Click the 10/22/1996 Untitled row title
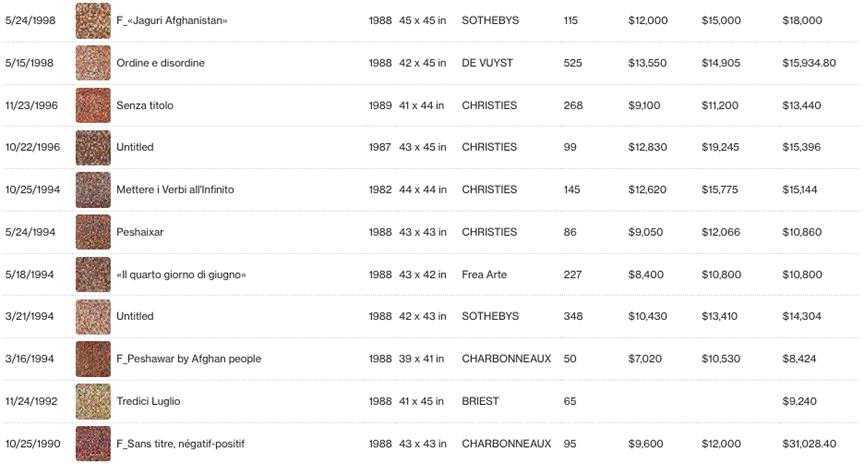 [x=135, y=147]
